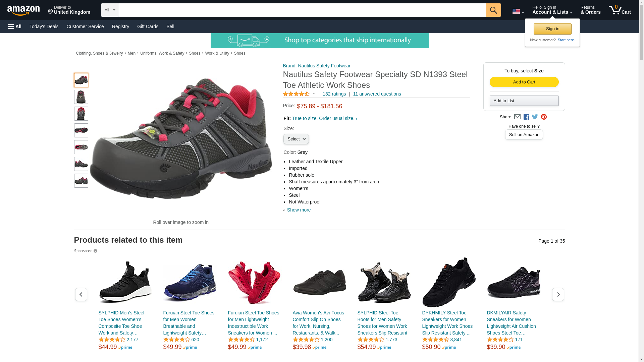Share product on Facebook icon
644x362 pixels.
[x=526, y=117]
